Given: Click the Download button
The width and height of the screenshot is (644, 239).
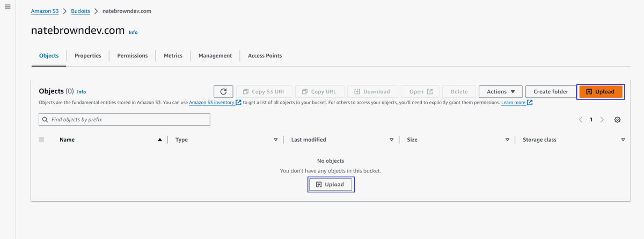Looking at the screenshot, I should pyautogui.click(x=372, y=91).
